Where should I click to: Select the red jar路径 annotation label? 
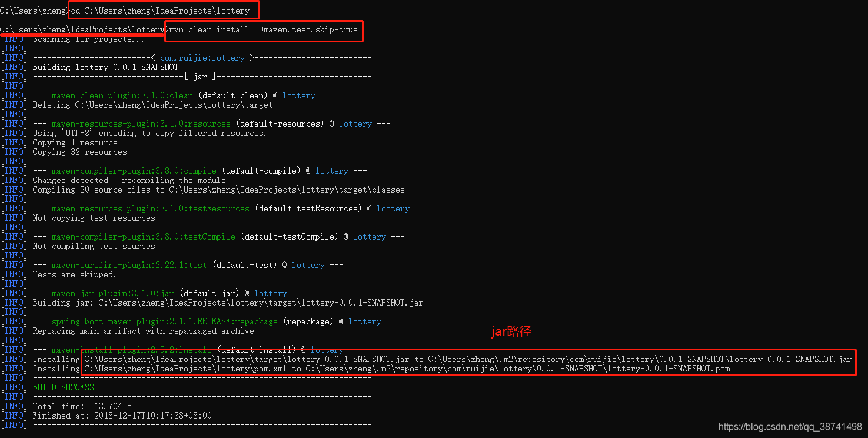(x=511, y=331)
